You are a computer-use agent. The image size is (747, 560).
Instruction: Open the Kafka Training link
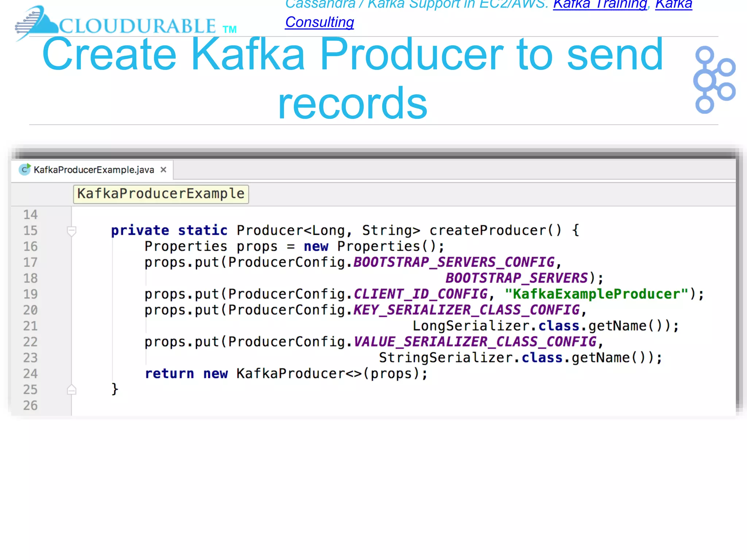pyautogui.click(x=600, y=4)
